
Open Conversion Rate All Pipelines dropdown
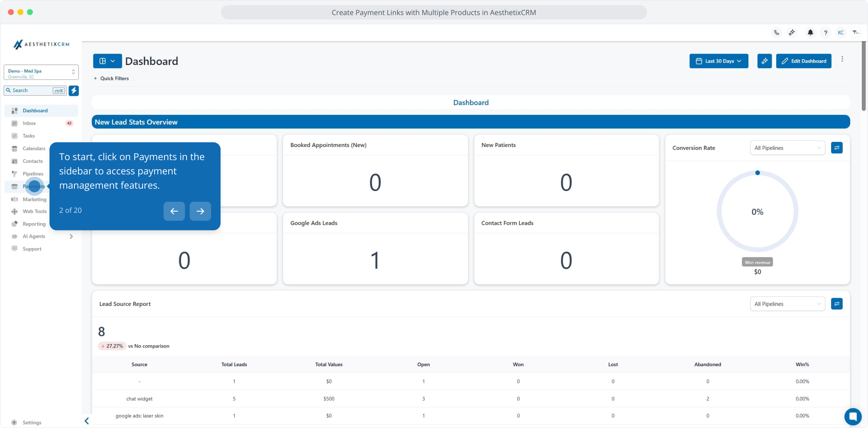pyautogui.click(x=787, y=148)
